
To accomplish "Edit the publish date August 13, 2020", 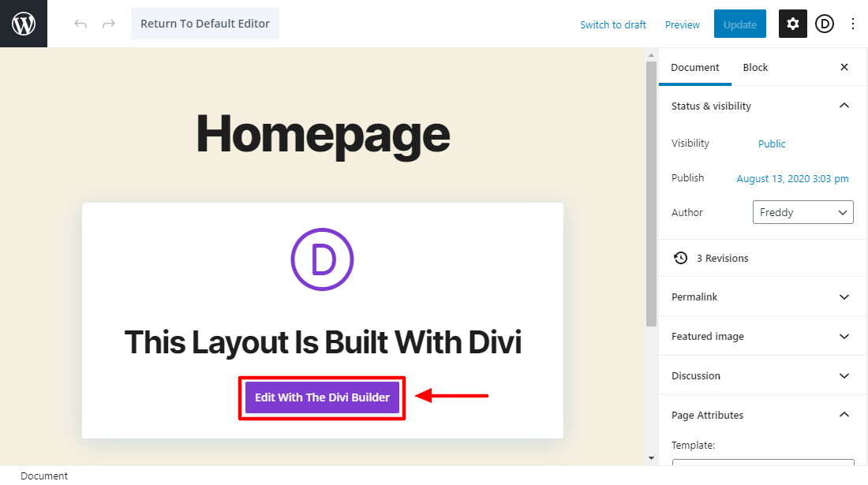I will tap(792, 179).
